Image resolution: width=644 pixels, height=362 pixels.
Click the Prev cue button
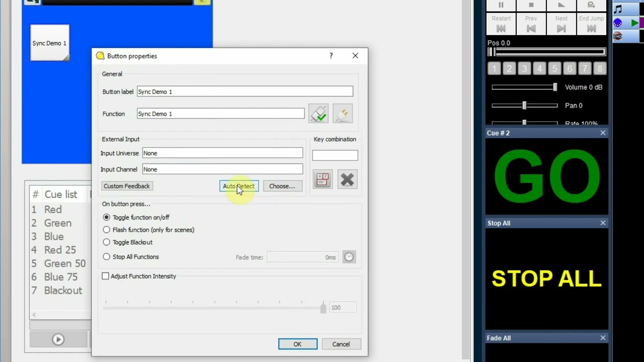[x=531, y=24]
